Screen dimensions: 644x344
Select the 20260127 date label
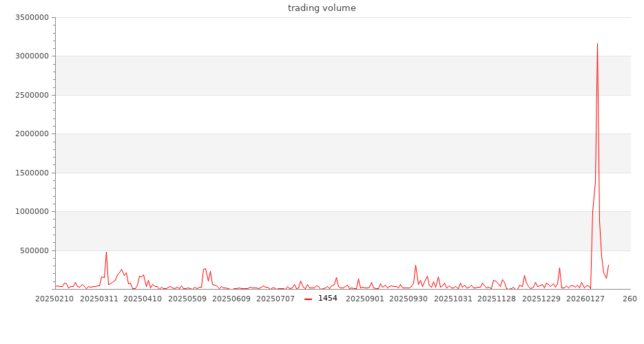coord(585,299)
